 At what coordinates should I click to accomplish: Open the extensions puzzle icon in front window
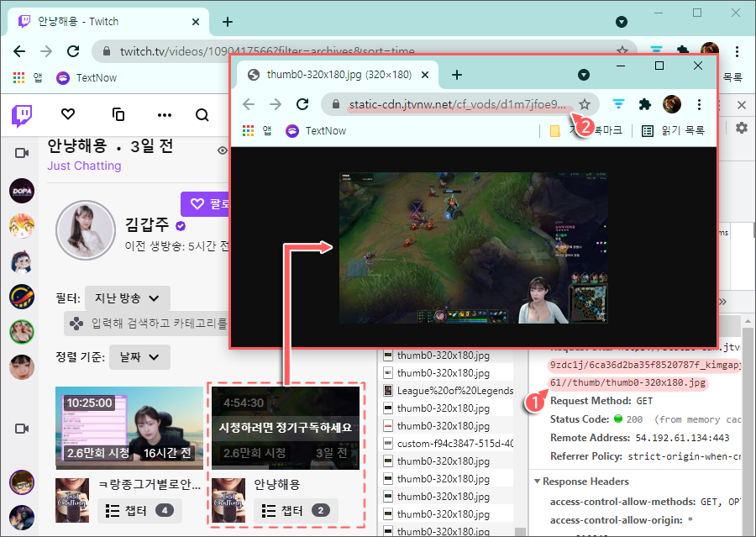coord(644,103)
